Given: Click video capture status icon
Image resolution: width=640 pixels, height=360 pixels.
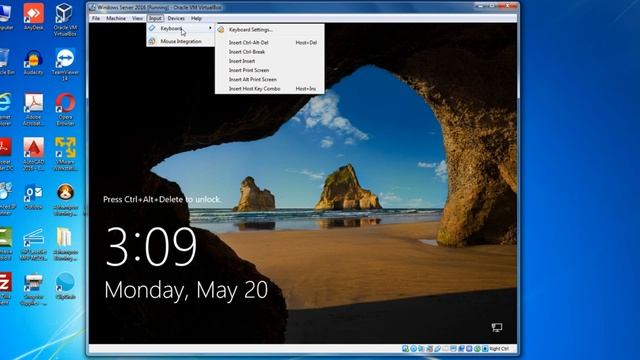Looking at the screenshot, I should tap(461, 349).
